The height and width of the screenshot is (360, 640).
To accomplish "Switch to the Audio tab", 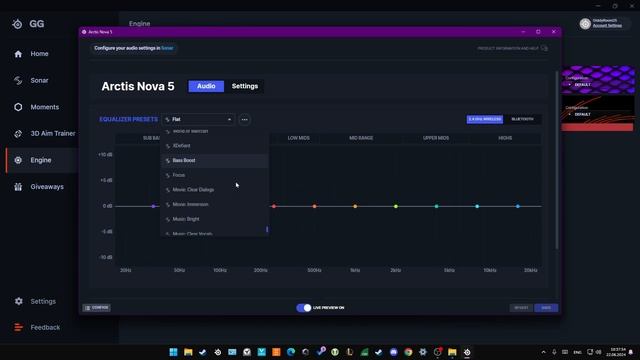I will (206, 86).
